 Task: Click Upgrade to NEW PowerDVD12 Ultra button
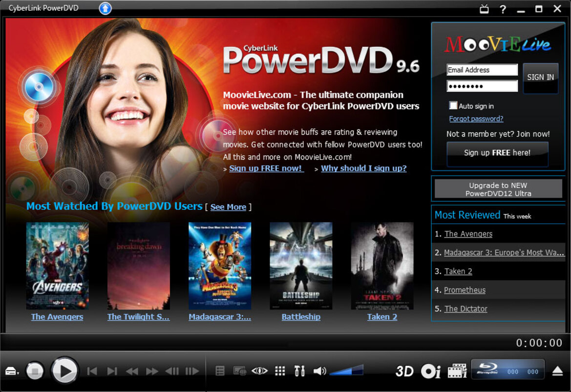tap(498, 189)
